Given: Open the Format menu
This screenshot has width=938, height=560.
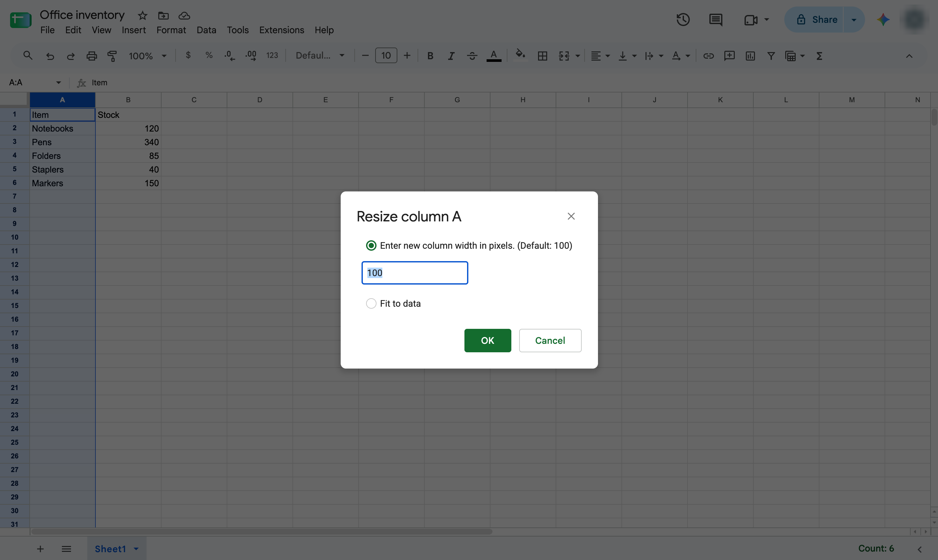Looking at the screenshot, I should (x=171, y=30).
